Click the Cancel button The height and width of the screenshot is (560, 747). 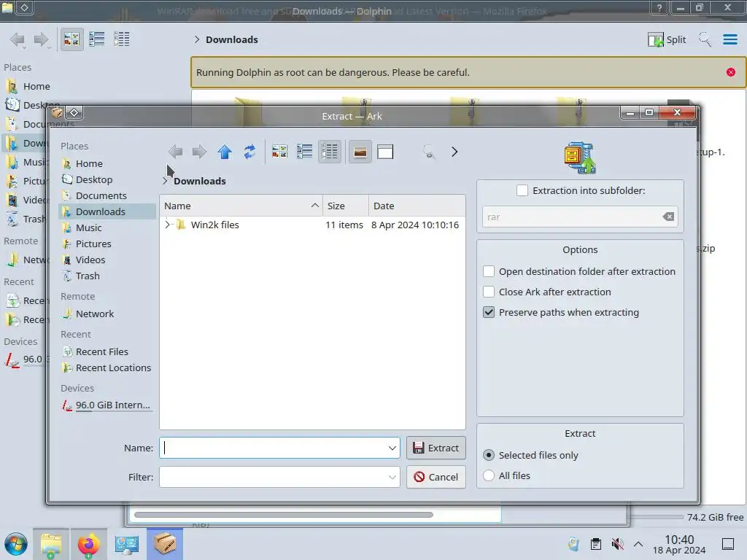436,477
